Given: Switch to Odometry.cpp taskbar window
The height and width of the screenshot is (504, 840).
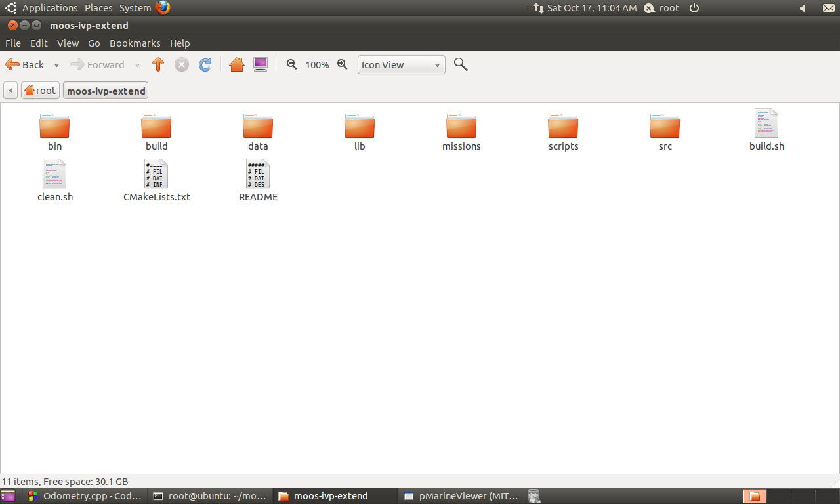Looking at the screenshot, I should [83, 496].
